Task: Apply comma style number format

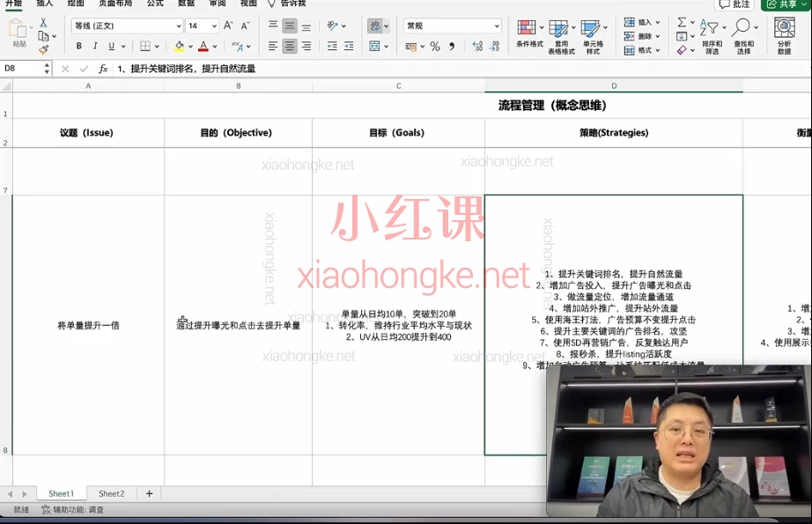Action: [x=452, y=46]
